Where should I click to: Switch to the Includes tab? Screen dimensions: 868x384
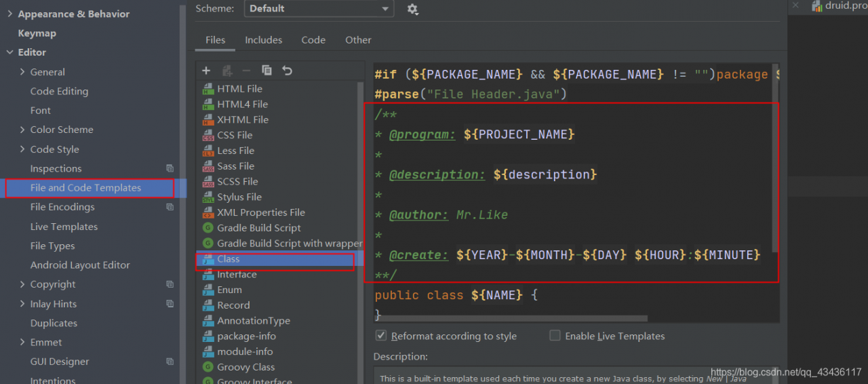click(264, 40)
